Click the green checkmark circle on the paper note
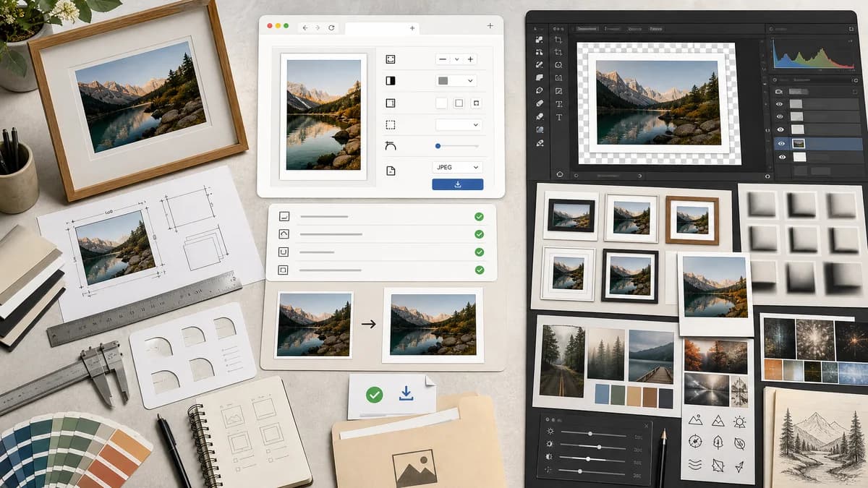The image size is (868, 488). pyautogui.click(x=374, y=394)
